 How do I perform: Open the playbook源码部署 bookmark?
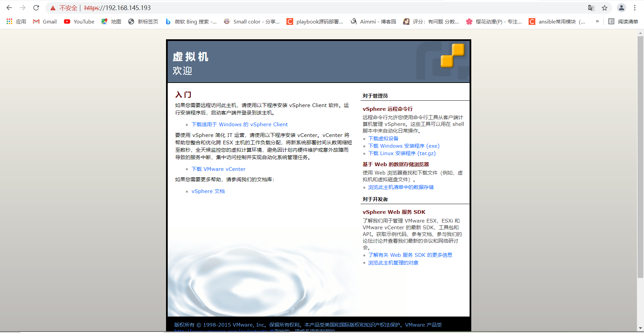tap(315, 21)
